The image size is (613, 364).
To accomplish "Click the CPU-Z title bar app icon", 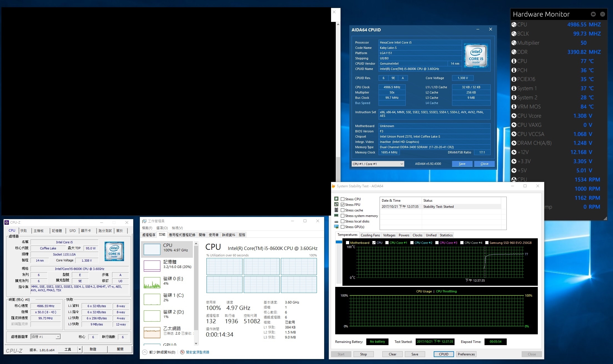I will coord(7,223).
